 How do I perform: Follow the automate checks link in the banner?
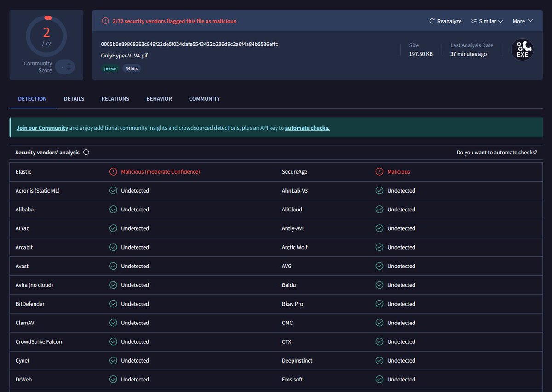[x=307, y=128]
